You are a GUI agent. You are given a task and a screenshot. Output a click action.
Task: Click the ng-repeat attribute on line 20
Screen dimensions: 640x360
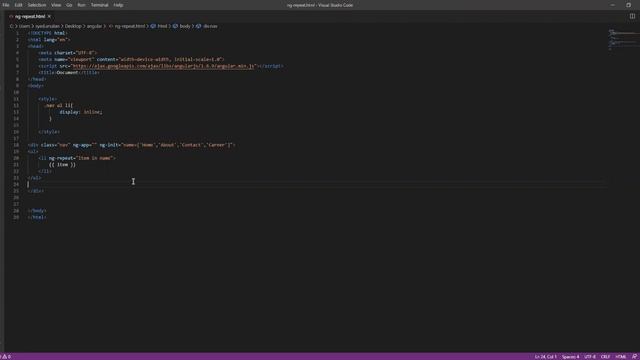coord(82,158)
